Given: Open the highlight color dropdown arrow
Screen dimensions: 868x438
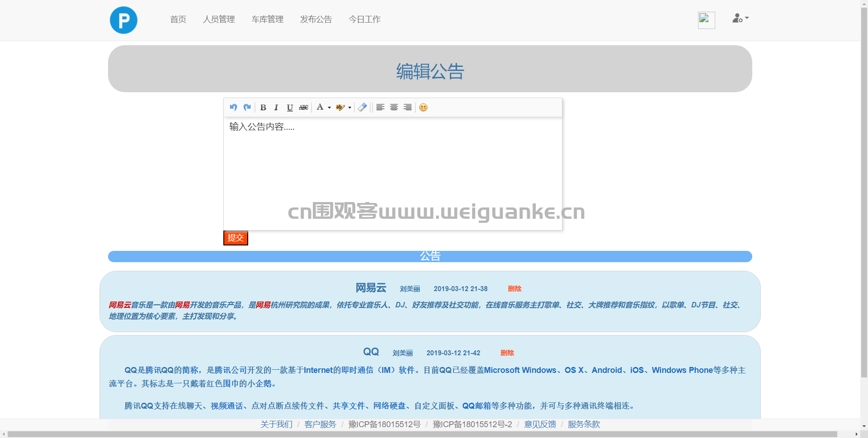Looking at the screenshot, I should (350, 108).
